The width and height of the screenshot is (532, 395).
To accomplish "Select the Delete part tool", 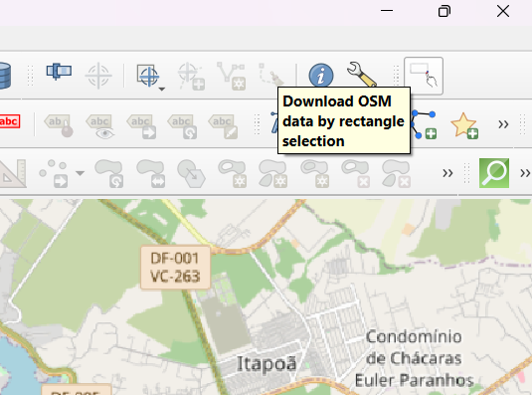I will [x=397, y=173].
